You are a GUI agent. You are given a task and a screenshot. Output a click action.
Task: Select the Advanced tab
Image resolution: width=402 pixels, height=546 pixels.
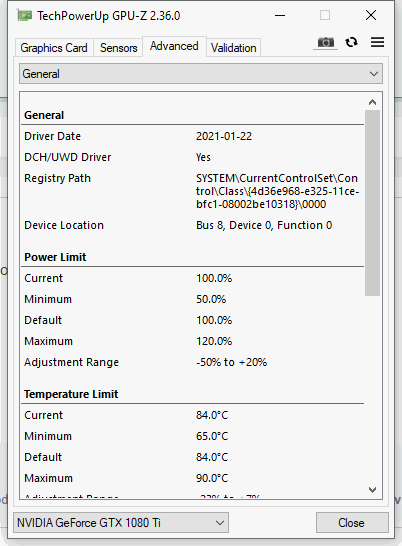coord(174,46)
